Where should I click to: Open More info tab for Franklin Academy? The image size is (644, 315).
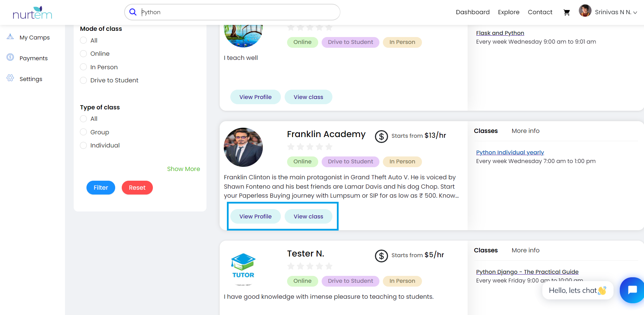click(525, 131)
